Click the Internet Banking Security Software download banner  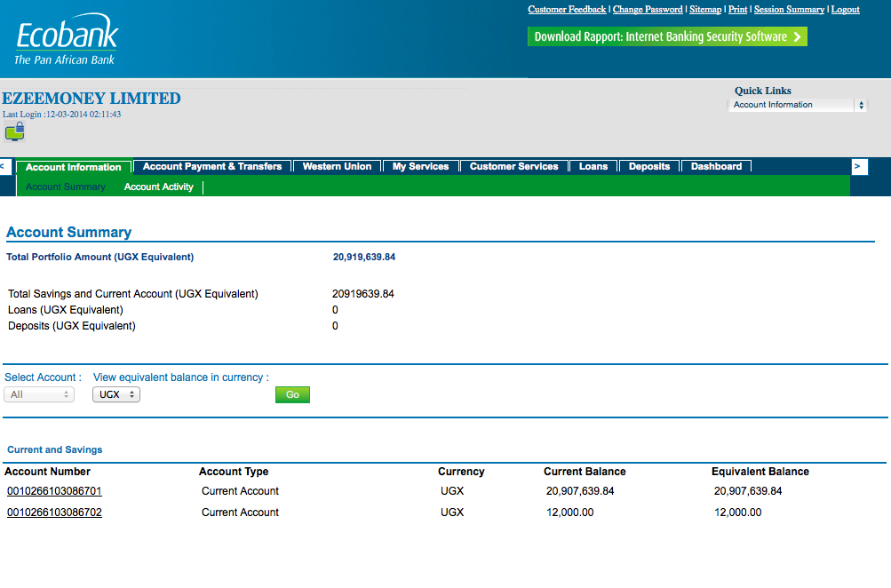click(666, 36)
